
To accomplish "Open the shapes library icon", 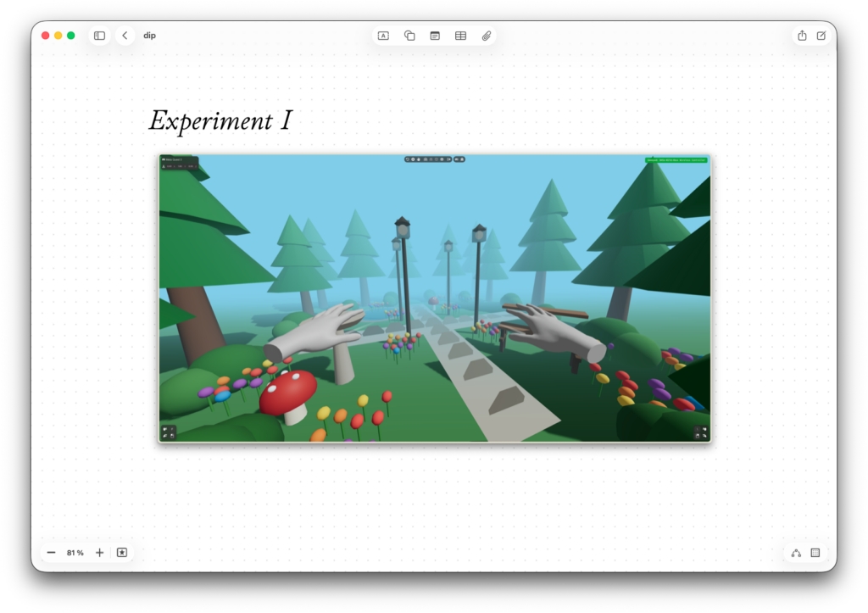I will pos(409,36).
